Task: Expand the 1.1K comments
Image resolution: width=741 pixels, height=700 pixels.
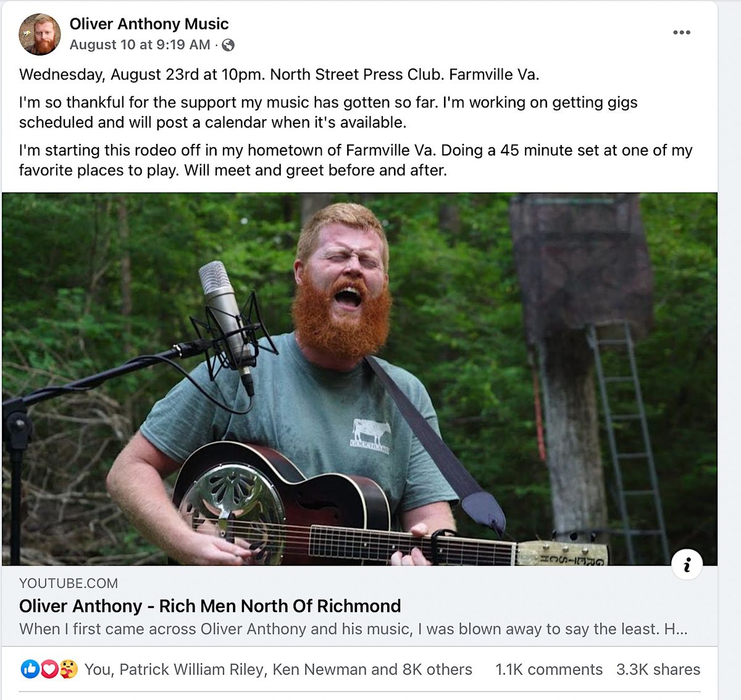Action: click(548, 670)
